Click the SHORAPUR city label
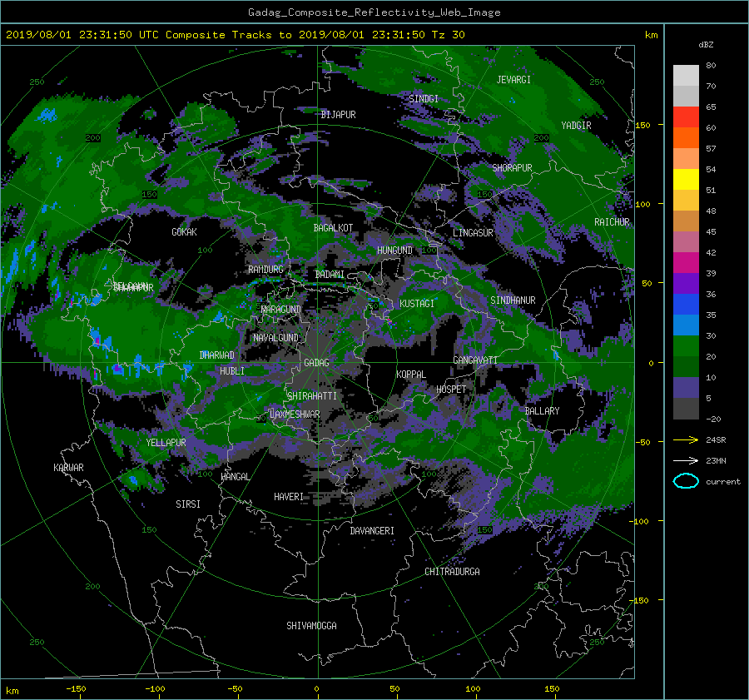This screenshot has height=700, width=749. (512, 167)
